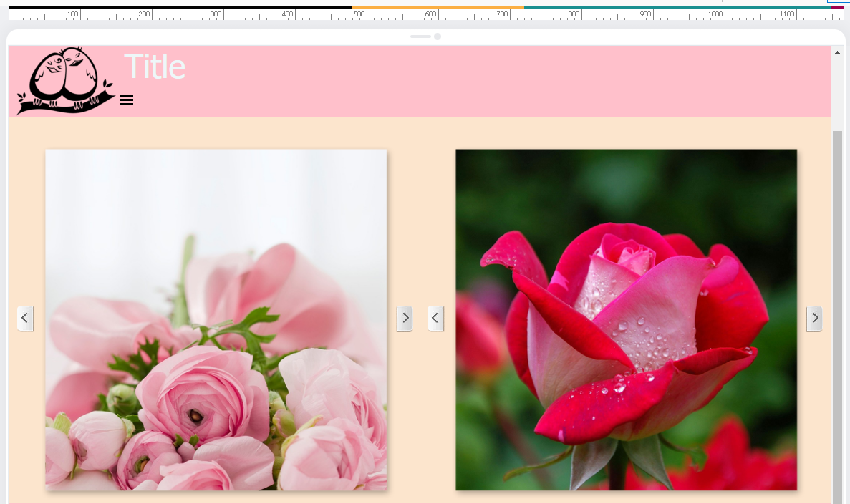Select the orange breakpoint bar above the ruler
Screen dimensions: 850x504
pos(438,7)
